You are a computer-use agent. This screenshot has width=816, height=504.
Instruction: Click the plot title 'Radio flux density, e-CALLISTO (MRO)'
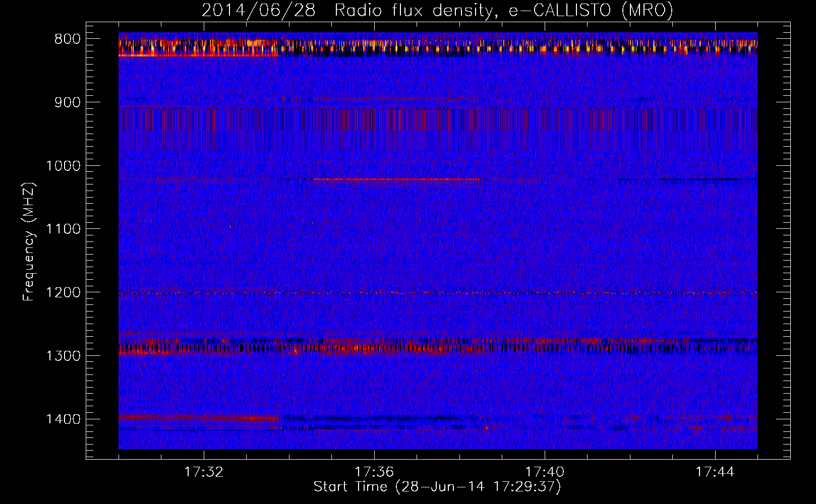[x=504, y=10]
